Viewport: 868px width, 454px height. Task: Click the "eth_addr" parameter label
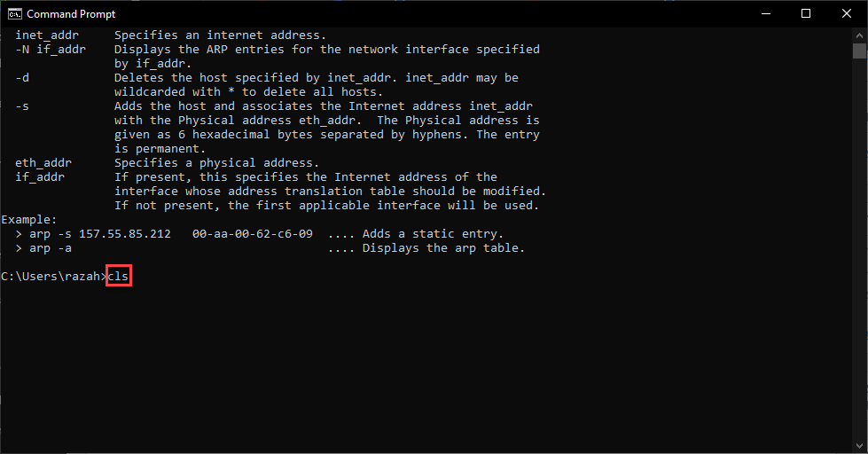[43, 163]
